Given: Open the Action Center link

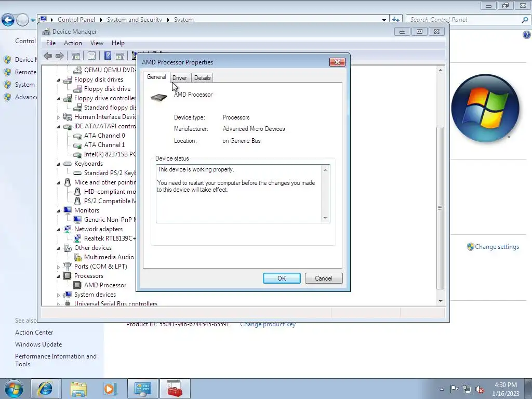Looking at the screenshot, I should pyautogui.click(x=34, y=332).
